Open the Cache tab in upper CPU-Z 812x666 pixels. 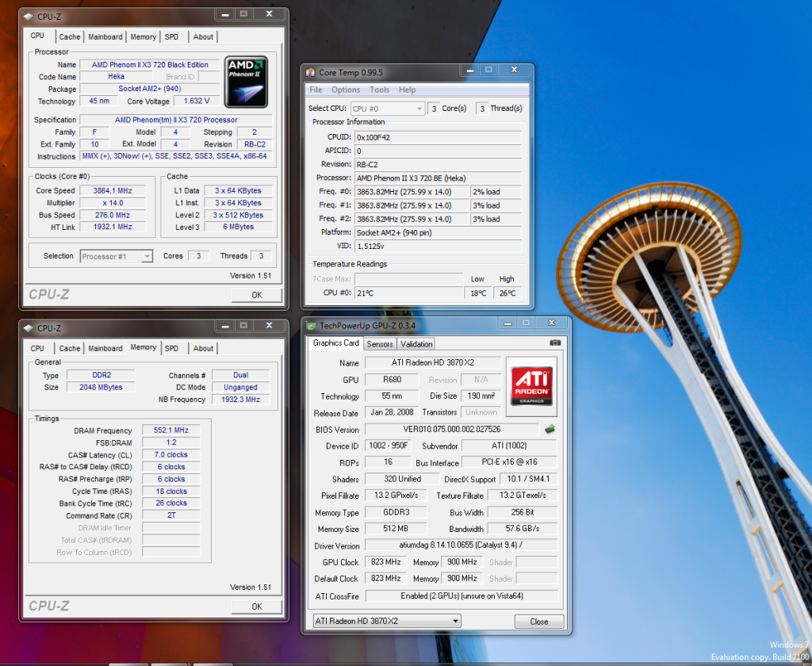tap(70, 36)
